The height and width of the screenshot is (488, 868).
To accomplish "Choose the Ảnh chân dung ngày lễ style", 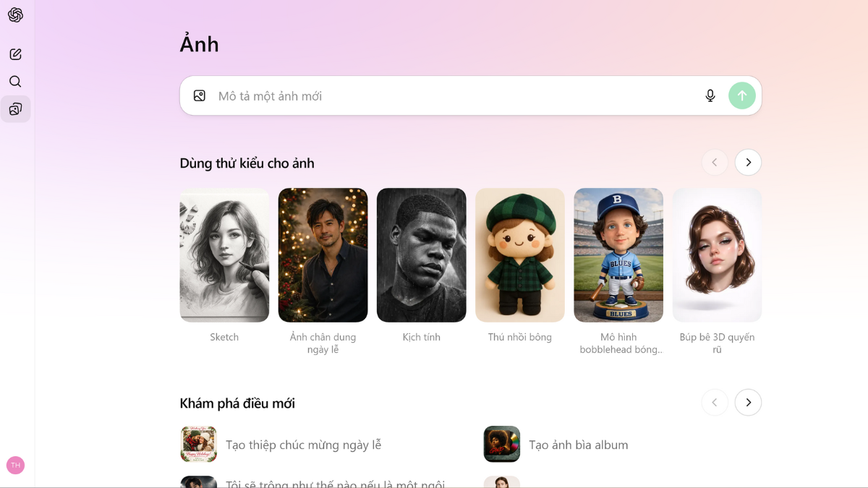I will click(323, 255).
